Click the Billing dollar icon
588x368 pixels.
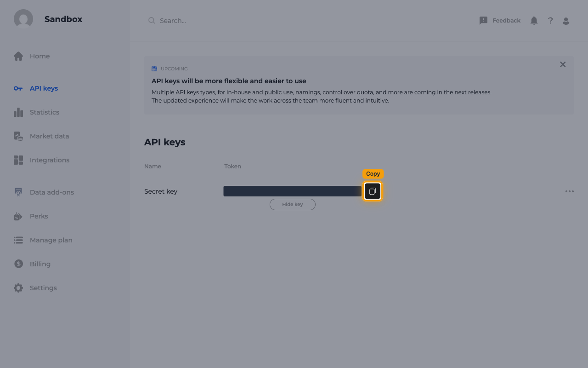18,264
